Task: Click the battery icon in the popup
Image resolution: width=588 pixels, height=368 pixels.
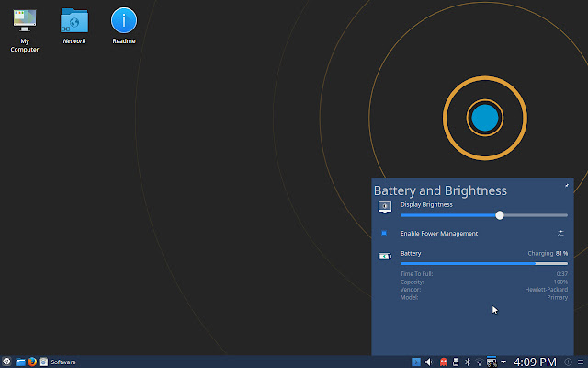Action: (x=385, y=256)
